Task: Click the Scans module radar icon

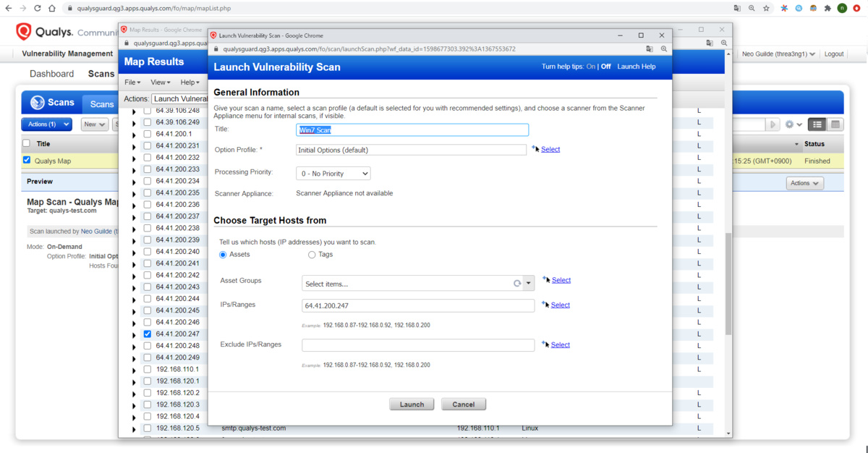Action: [38, 102]
